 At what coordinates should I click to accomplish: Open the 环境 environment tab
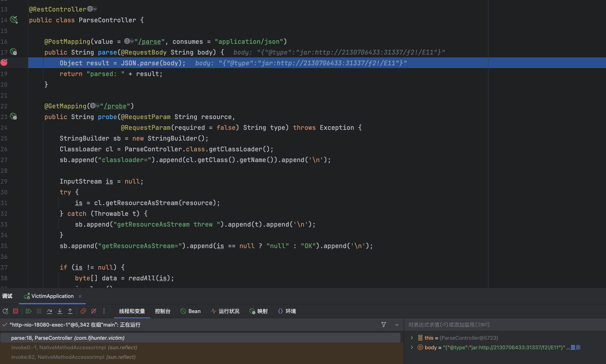(287, 311)
